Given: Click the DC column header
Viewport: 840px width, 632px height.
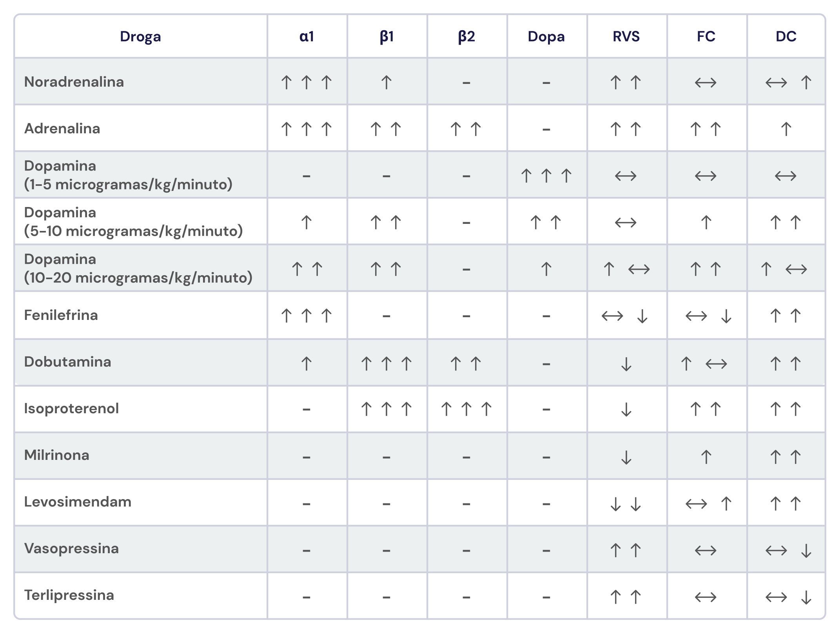Looking at the screenshot, I should 786,36.
